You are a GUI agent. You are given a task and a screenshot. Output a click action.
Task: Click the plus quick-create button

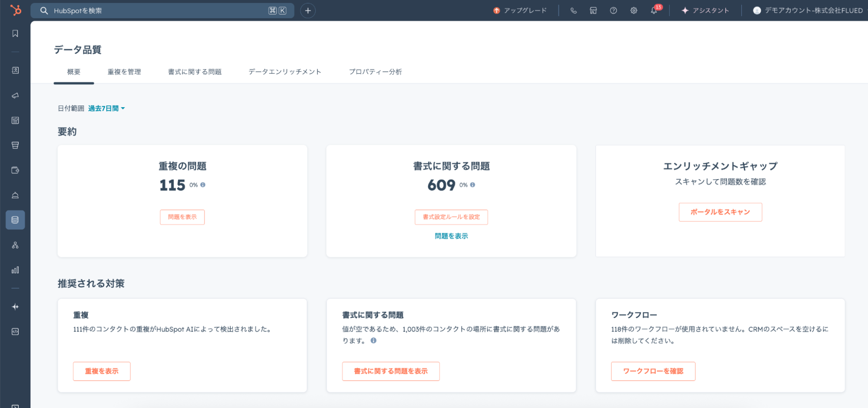(x=308, y=10)
